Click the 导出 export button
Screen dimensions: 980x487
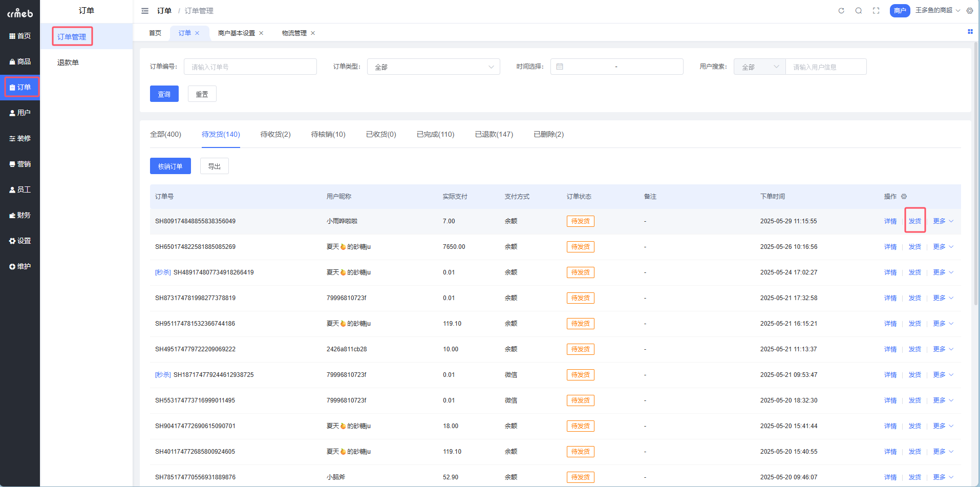pyautogui.click(x=214, y=166)
